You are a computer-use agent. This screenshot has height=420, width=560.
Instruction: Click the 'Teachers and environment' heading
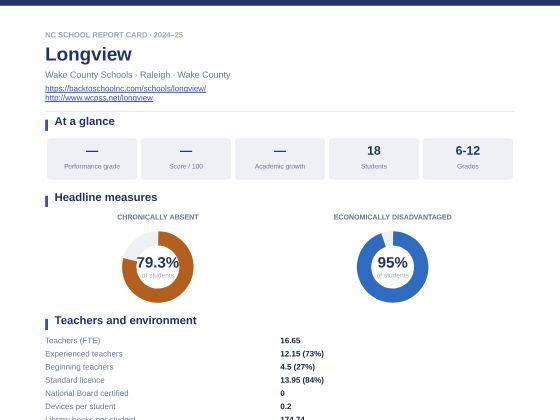point(125,320)
